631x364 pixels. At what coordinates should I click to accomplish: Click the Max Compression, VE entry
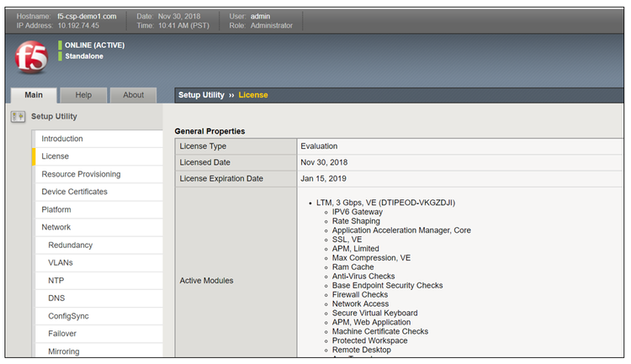point(371,258)
